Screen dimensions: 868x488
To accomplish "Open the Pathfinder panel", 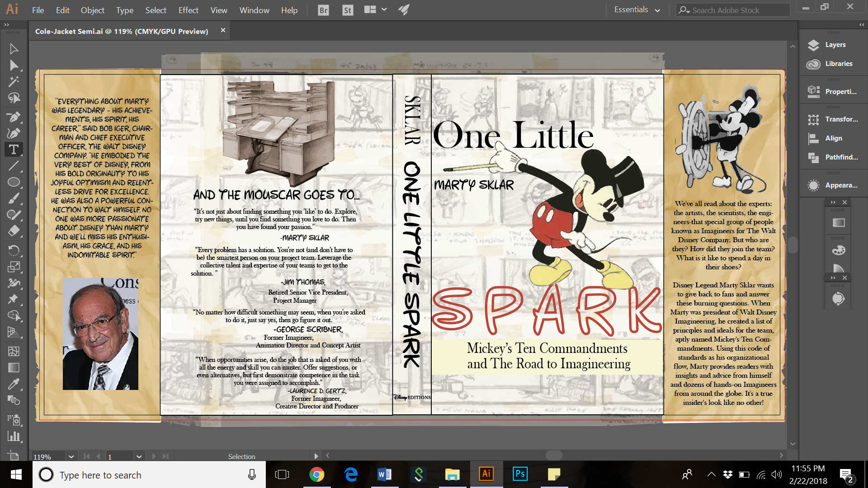I will (x=840, y=157).
